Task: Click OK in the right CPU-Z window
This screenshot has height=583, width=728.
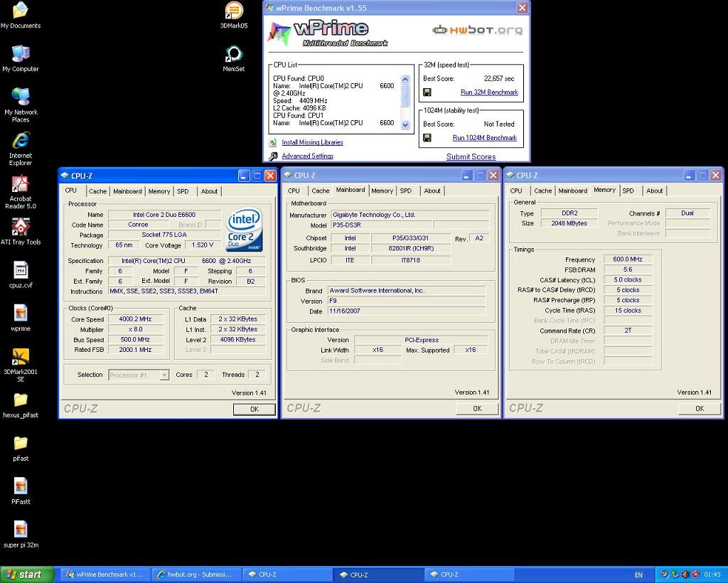Action: 700,409
